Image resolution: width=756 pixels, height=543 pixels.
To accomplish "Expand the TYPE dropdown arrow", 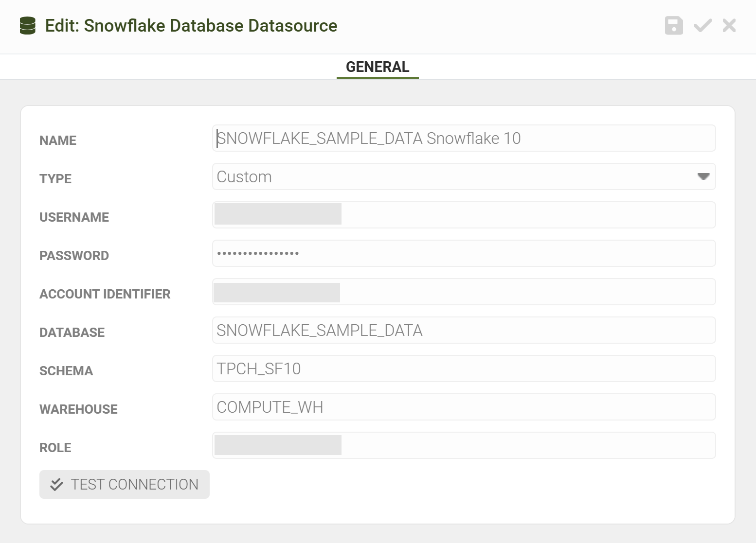I will pos(703,176).
